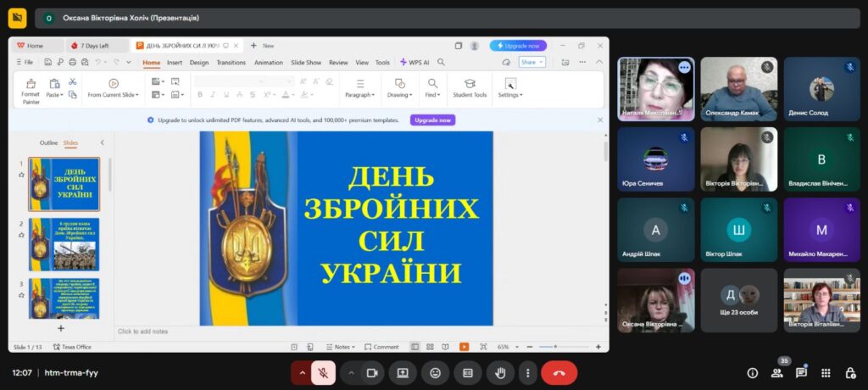The image size is (868, 390).
Task: Raise your hand in the meeting
Action: (x=500, y=372)
